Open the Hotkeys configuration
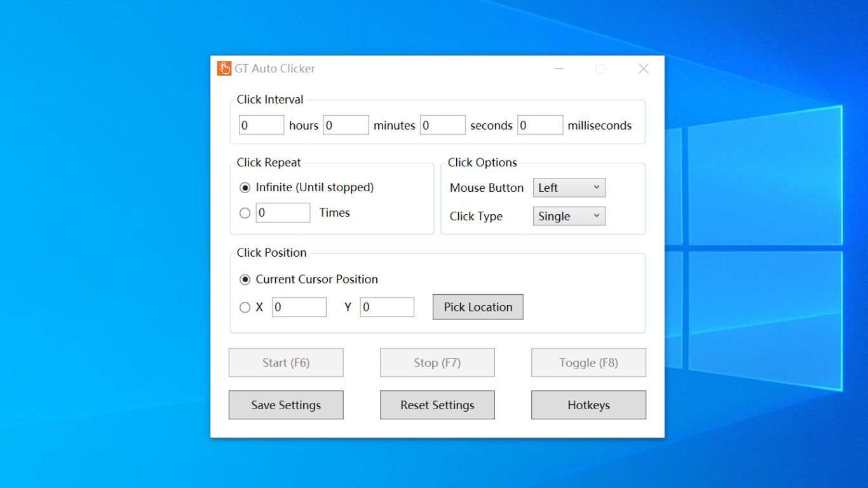Image resolution: width=868 pixels, height=488 pixels. point(588,405)
